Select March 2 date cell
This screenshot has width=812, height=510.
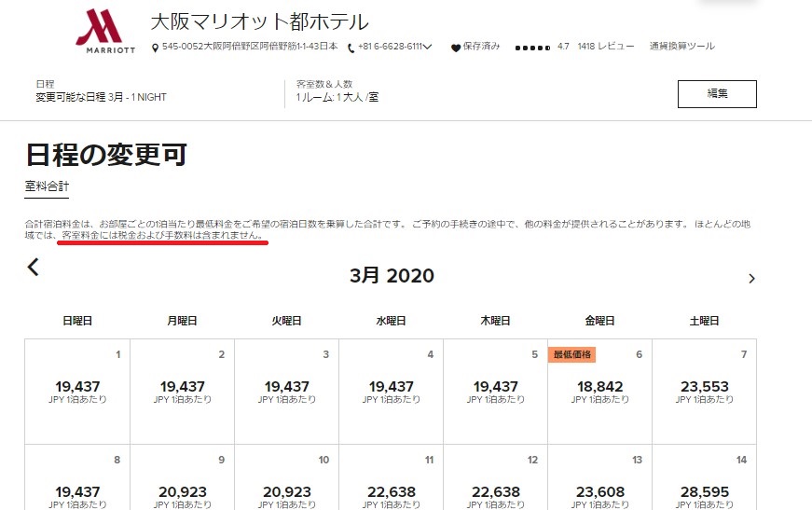coord(183,392)
